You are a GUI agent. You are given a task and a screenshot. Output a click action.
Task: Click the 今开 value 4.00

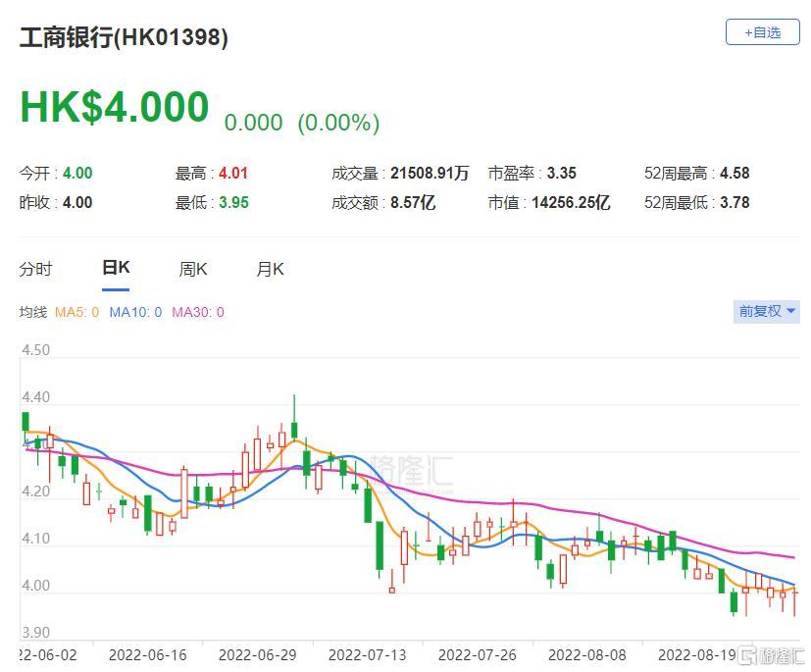click(x=77, y=173)
